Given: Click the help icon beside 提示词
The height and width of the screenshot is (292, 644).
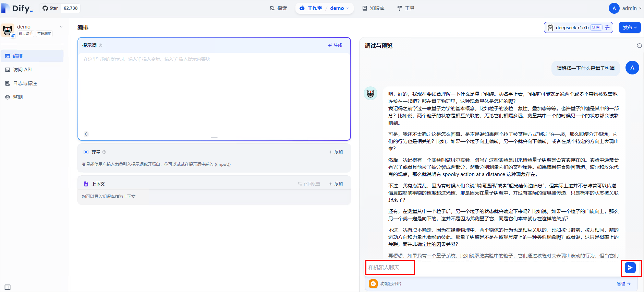Looking at the screenshot, I should (100, 45).
